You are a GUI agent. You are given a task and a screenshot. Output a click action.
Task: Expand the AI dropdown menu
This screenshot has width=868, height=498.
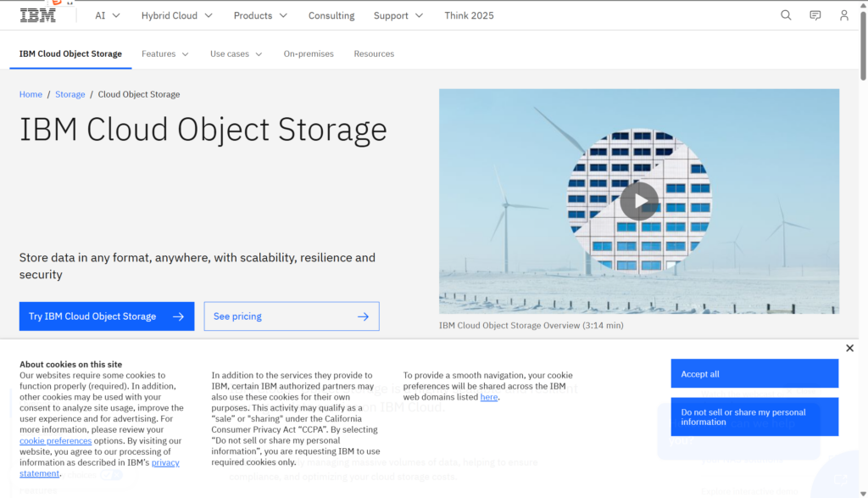point(108,15)
